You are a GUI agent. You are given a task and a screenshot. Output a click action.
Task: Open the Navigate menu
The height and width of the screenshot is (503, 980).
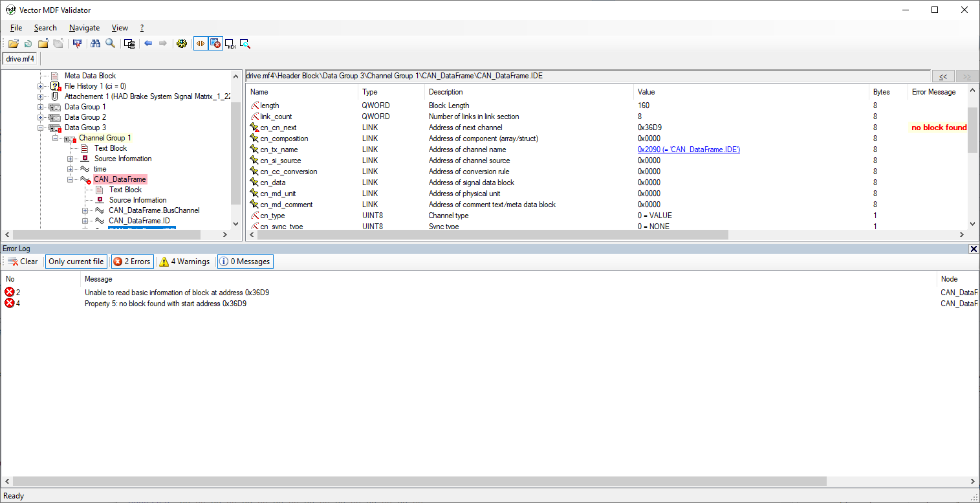84,28
